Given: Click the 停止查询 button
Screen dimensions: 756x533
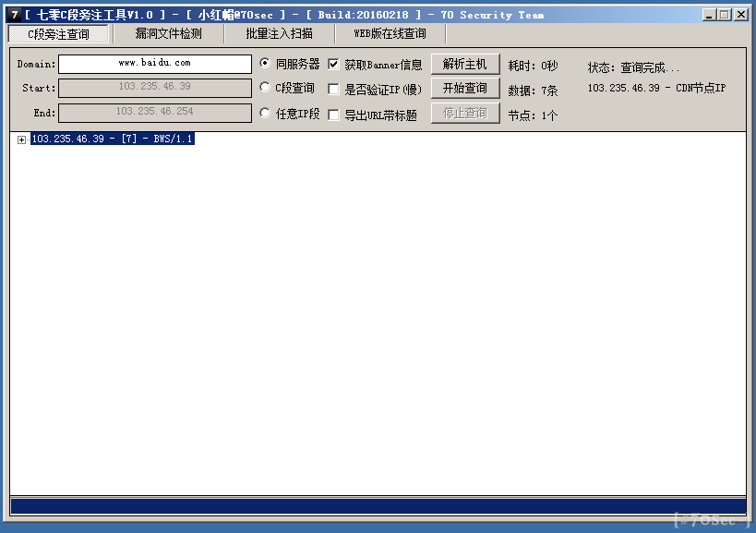Looking at the screenshot, I should coord(465,114).
